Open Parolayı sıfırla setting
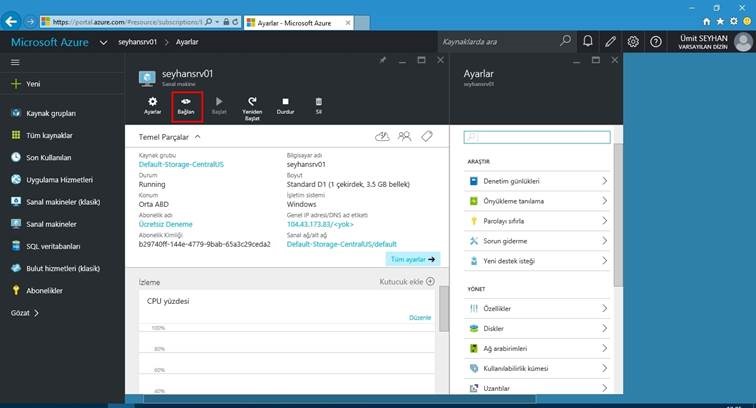This screenshot has width=756, height=408. tap(537, 221)
